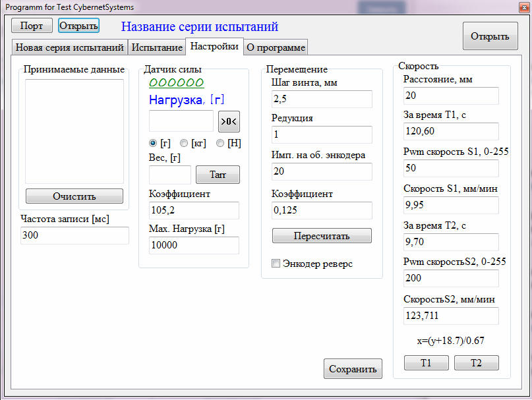Select the [Н] radio button

tap(220, 143)
